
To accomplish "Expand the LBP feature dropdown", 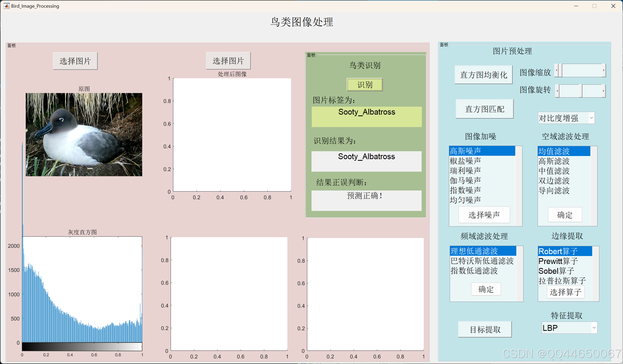I will pos(594,328).
